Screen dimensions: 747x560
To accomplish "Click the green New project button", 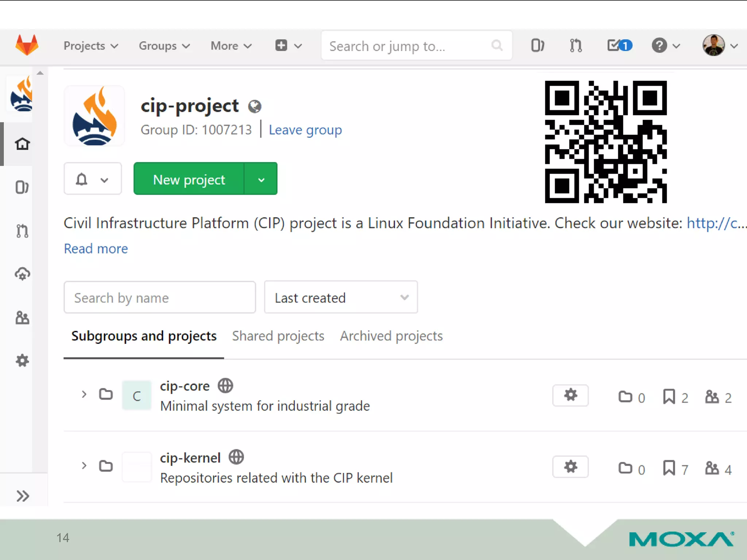I will pyautogui.click(x=189, y=179).
